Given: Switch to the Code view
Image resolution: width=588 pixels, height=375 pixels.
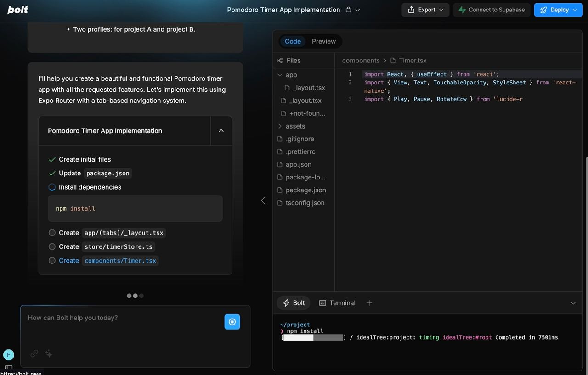Looking at the screenshot, I should (x=293, y=41).
